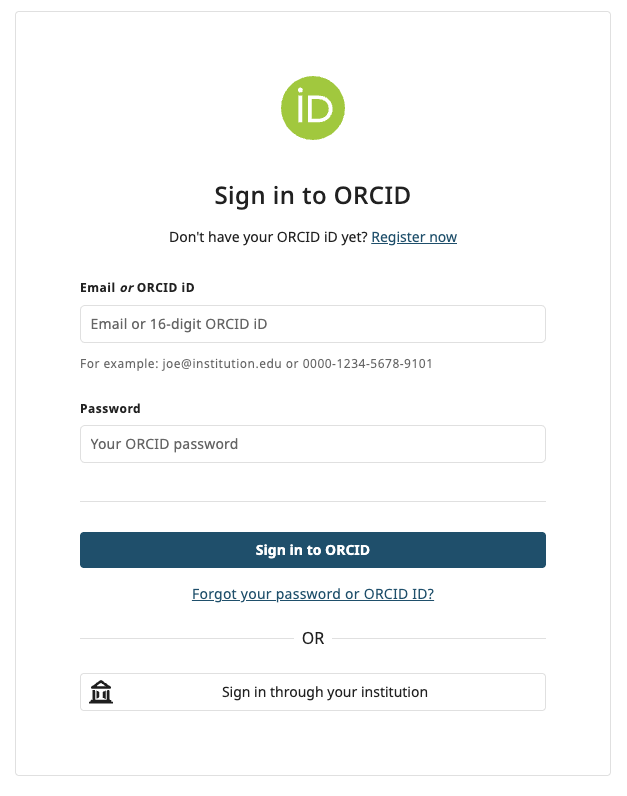This screenshot has height=796, width=627.
Task: Click the example email joe@institution.edu
Action: (x=222, y=363)
